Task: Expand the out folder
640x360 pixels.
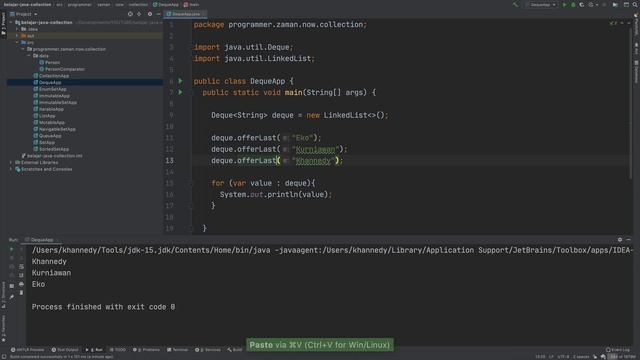Action: (17, 36)
